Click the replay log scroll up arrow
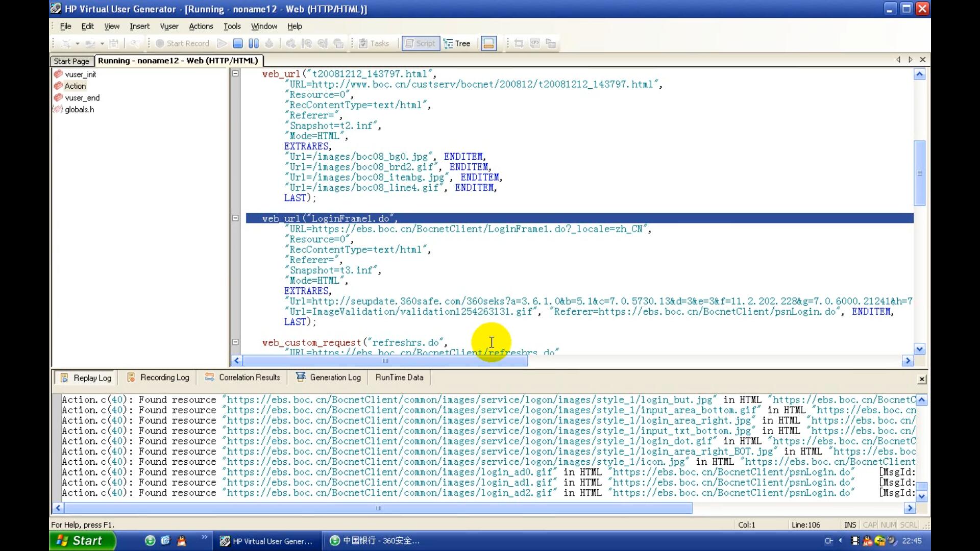The width and height of the screenshot is (980, 551). [922, 400]
